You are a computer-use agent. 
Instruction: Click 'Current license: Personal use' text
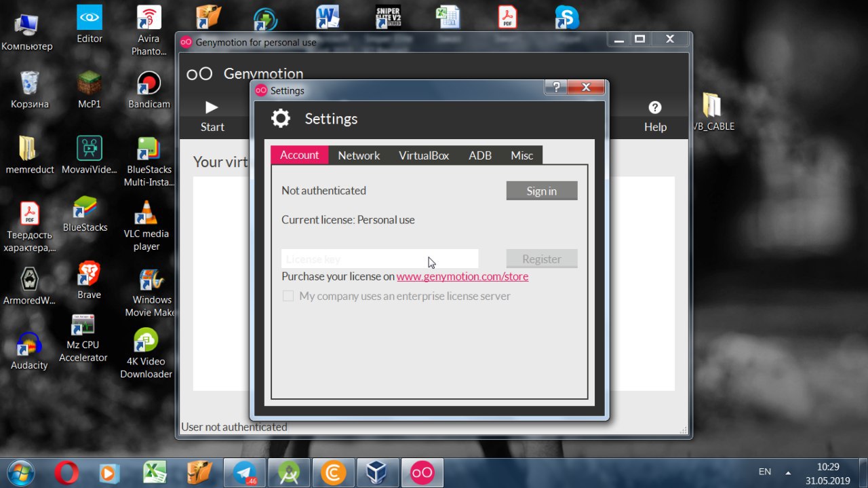pos(348,220)
